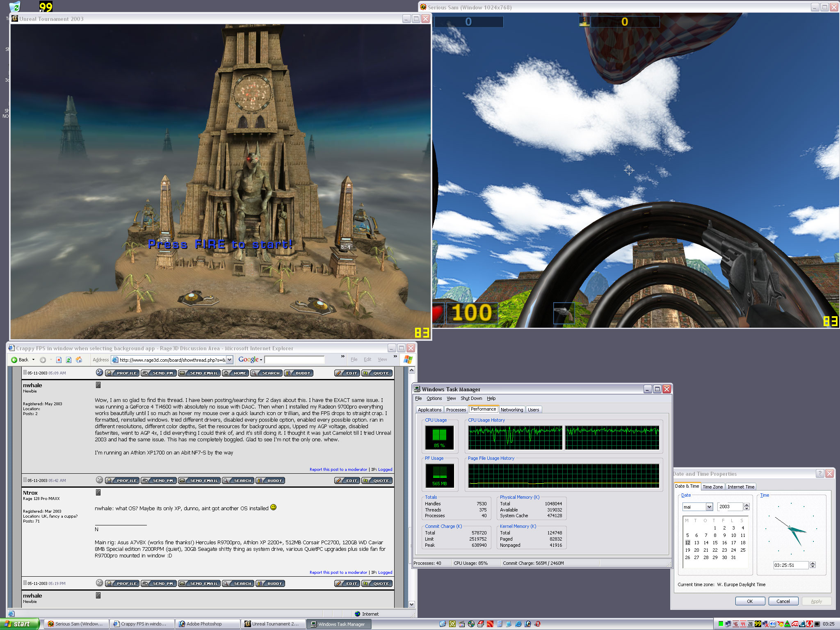Image resolution: width=840 pixels, height=630 pixels.
Task: Click Report this post link in Ntrox's post
Action: pos(338,572)
